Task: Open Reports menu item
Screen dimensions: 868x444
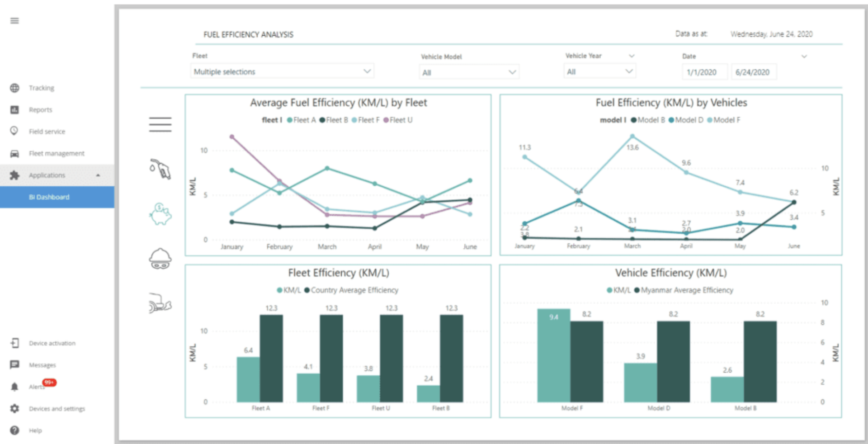Action: 41,109
